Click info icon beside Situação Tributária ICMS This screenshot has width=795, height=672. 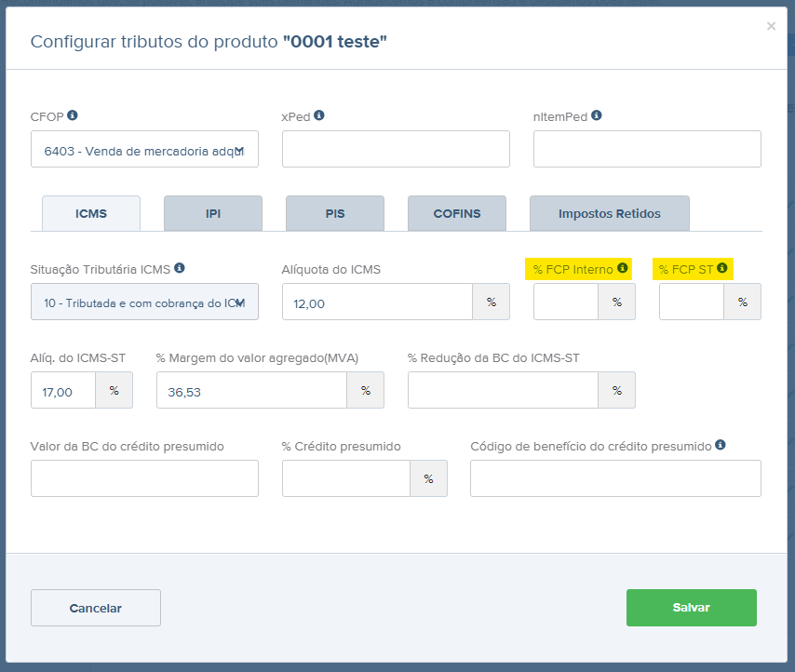coord(180,268)
